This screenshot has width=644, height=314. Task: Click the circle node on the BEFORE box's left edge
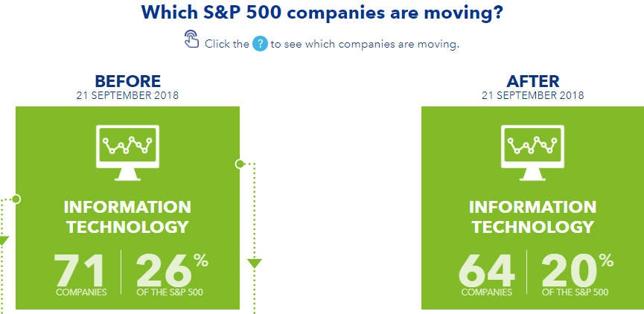[16, 199]
